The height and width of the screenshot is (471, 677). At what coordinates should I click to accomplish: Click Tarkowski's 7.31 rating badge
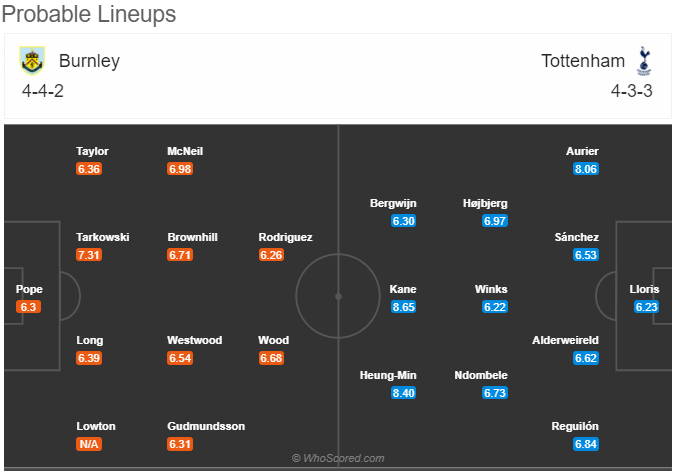[x=89, y=255]
